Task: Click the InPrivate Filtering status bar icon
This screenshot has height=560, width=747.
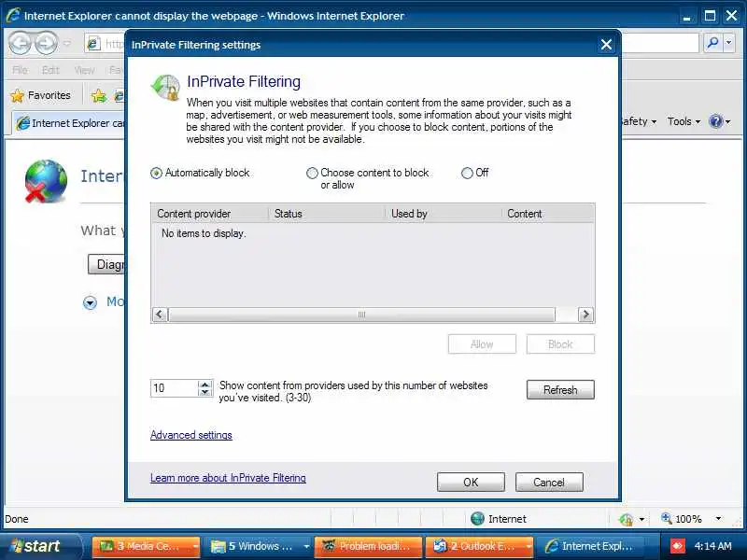Action: coord(626,519)
